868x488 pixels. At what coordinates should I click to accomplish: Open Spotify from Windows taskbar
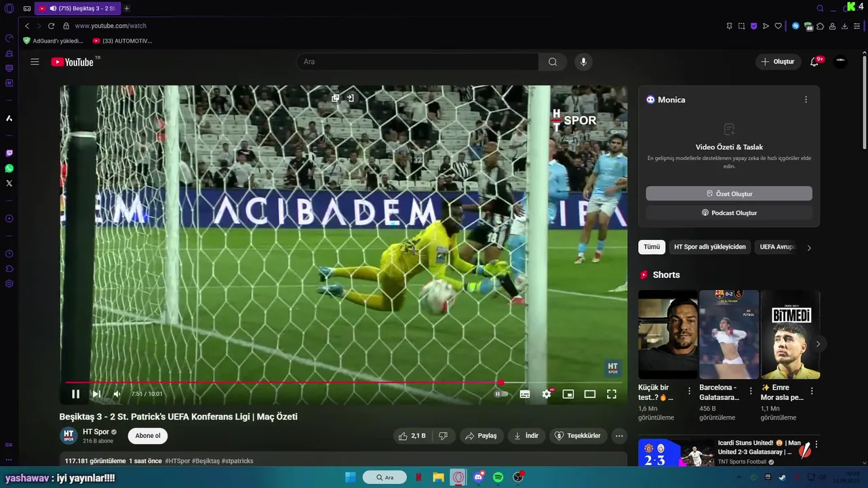(498, 477)
